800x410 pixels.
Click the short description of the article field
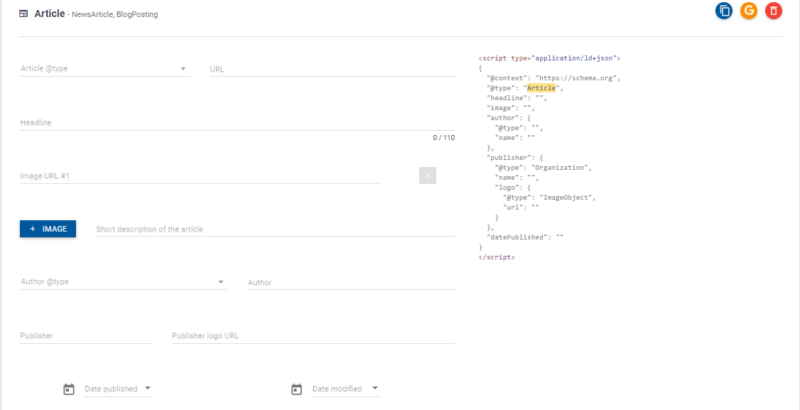(x=275, y=229)
